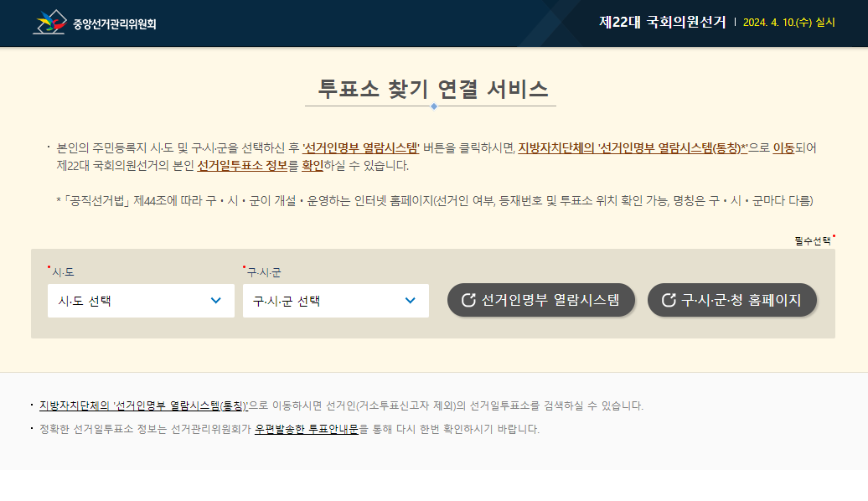Click the 투표소 찾기 연결 서비스 heading
868x501 pixels.
[x=433, y=89]
